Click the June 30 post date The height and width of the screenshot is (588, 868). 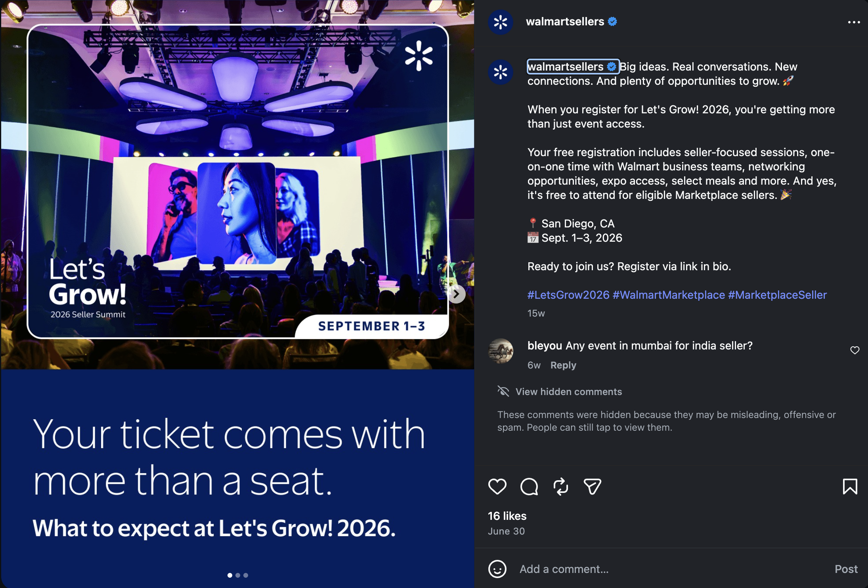tap(506, 531)
